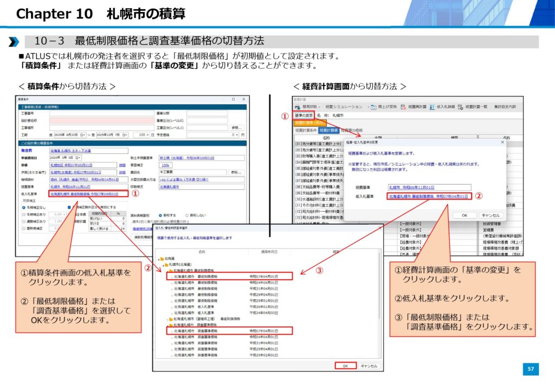Click the 北海道 root folder icon
The height and width of the screenshot is (392, 555).
(162, 259)
